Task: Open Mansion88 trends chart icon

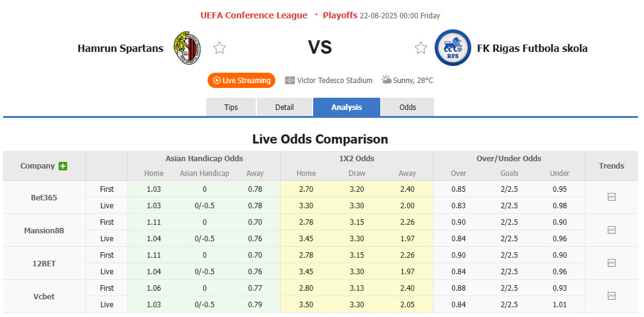Action: (612, 230)
